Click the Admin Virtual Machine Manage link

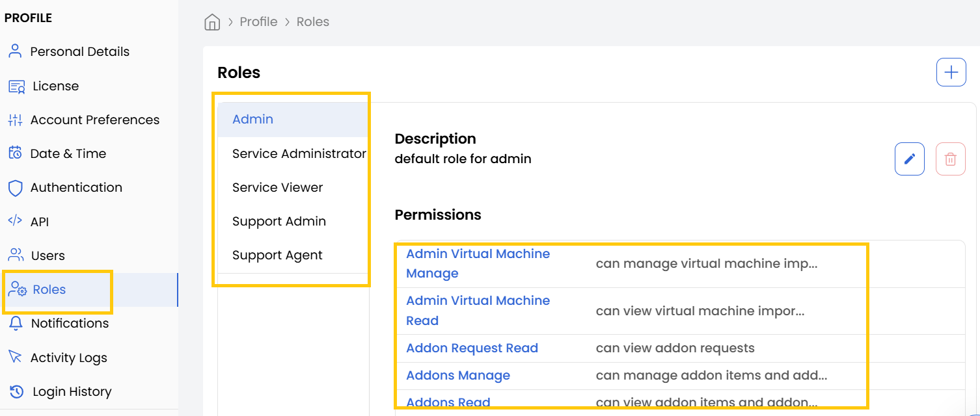click(x=478, y=263)
